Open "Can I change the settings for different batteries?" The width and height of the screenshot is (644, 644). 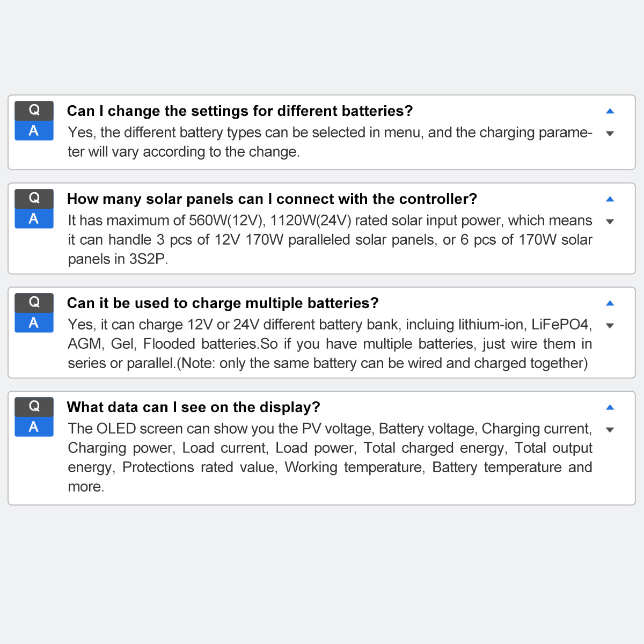pyautogui.click(x=240, y=111)
